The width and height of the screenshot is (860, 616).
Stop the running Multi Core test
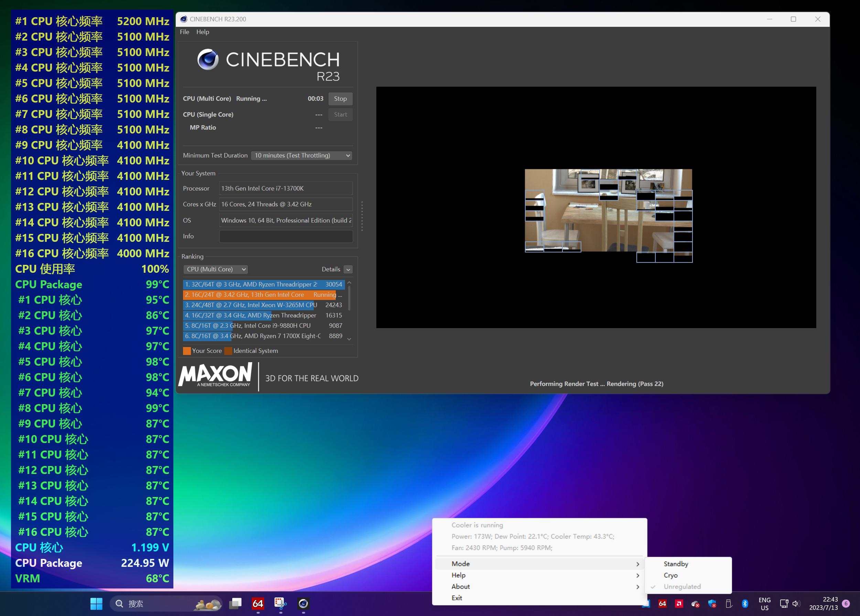[x=340, y=99]
